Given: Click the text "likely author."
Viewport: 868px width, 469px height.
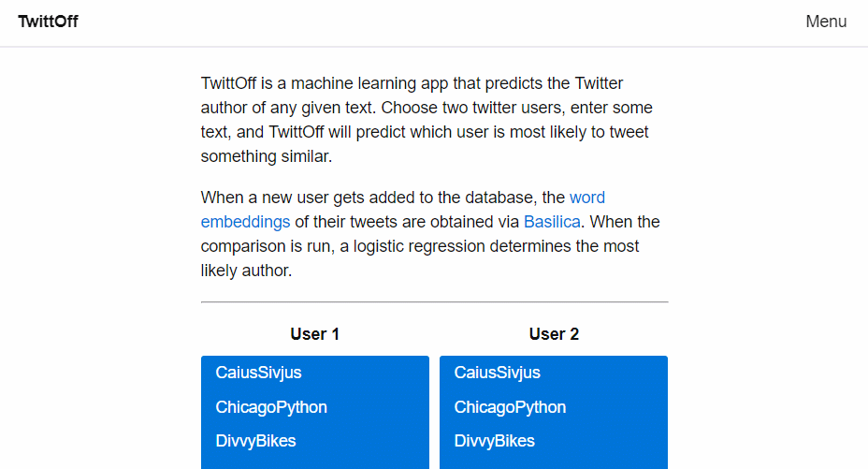Looking at the screenshot, I should (x=246, y=271).
